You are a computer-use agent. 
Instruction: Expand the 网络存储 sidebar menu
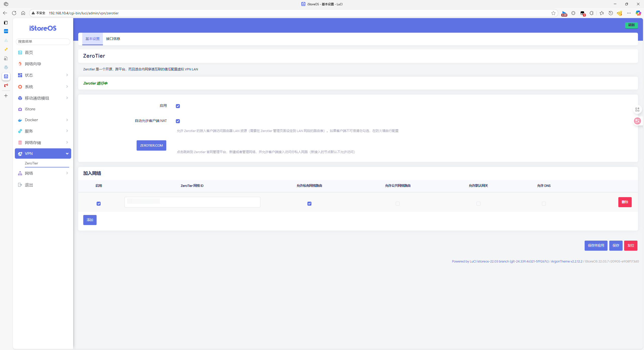[x=43, y=143]
